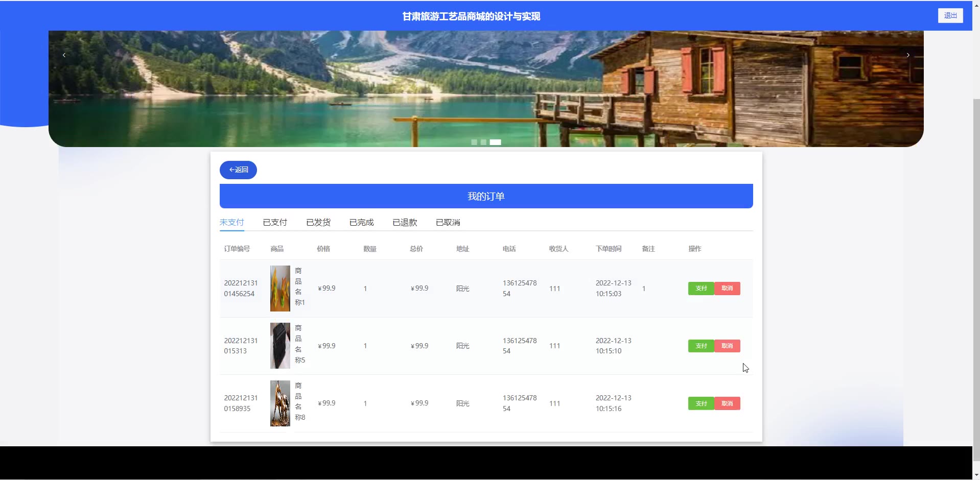Click the page vertical scrollbar thumb
The image size is (980, 480).
coord(976,281)
